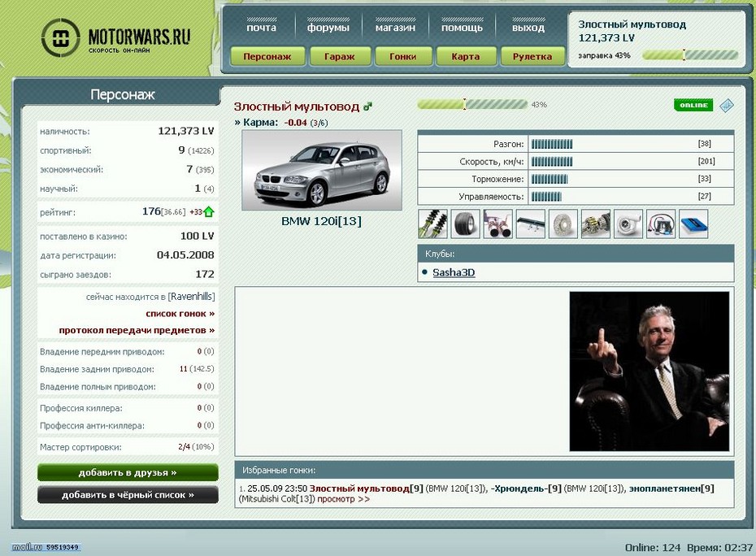756x556 pixels.
Task: Click the male gender symbol icon
Action: [368, 106]
